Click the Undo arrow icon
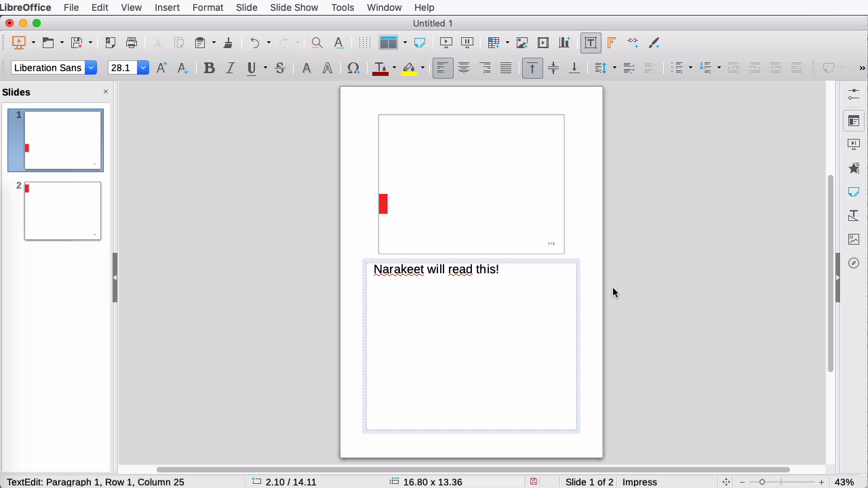868x488 pixels. click(x=255, y=43)
